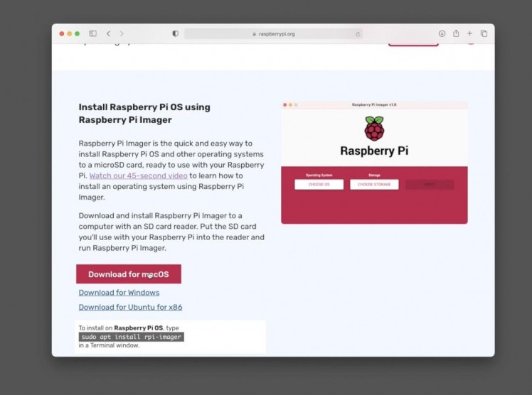The height and width of the screenshot is (395, 532).
Task: Reload the page with the refresh icon
Action: 358,34
